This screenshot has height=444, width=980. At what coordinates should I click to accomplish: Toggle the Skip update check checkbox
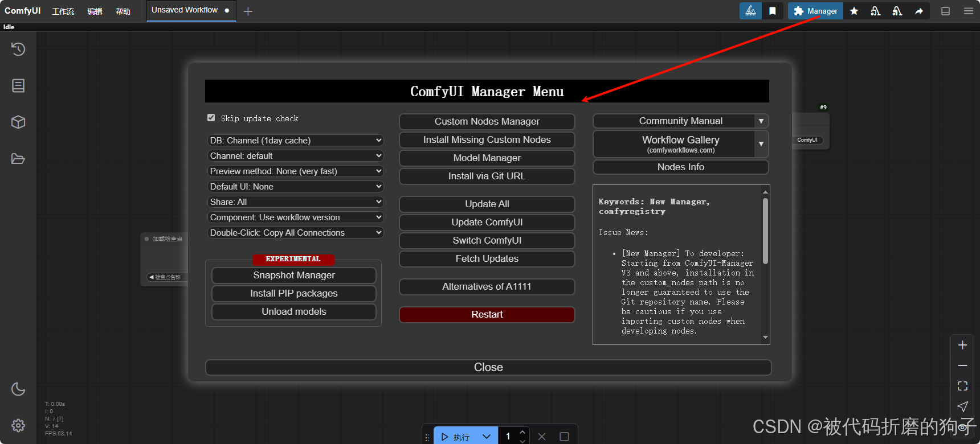(x=211, y=117)
